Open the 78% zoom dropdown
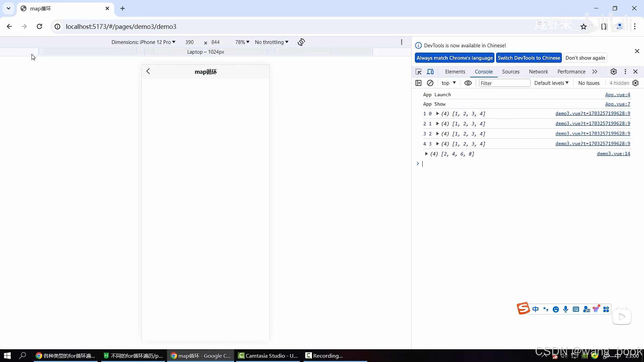 242,42
